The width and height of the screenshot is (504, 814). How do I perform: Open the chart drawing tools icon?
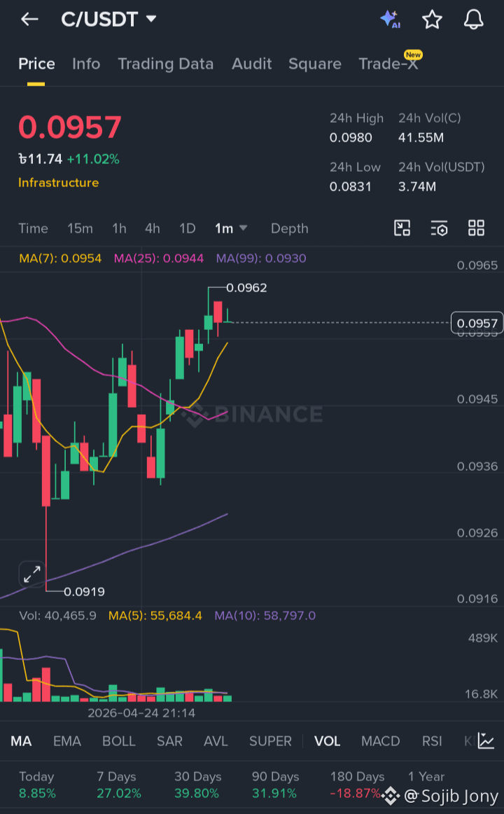coord(402,228)
